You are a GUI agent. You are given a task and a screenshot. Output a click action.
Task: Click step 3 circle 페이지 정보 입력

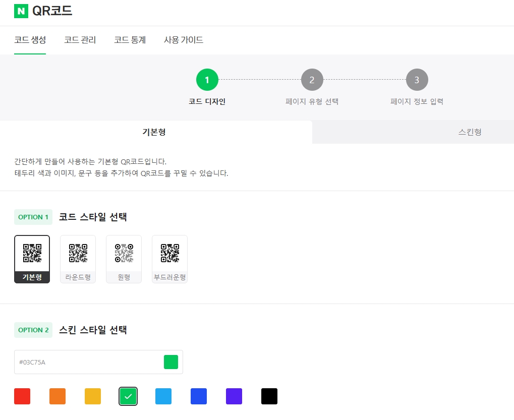pos(417,80)
